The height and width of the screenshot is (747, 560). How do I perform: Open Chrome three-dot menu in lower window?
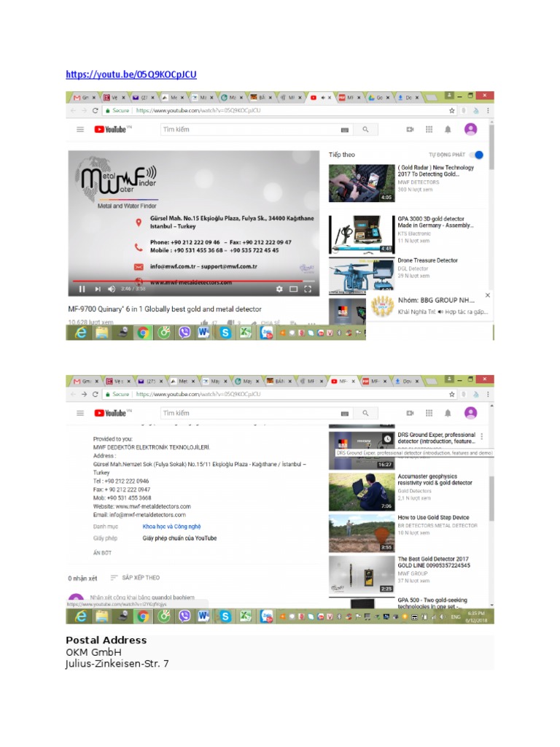click(x=488, y=395)
